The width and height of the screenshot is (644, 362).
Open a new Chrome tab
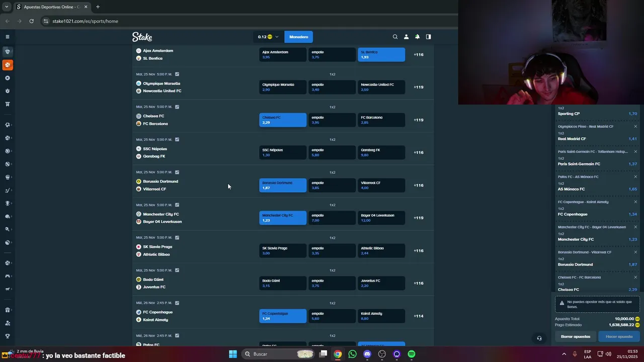click(x=98, y=7)
